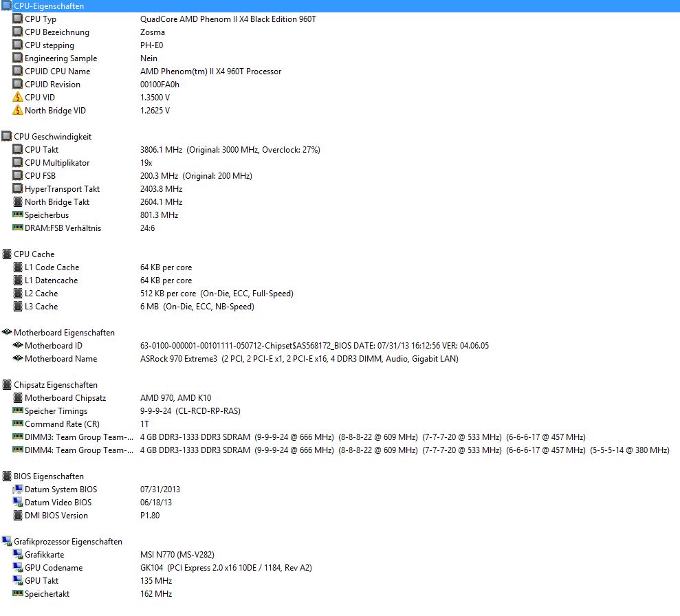Click the chip icon beside CPU Typ
The height and width of the screenshot is (616, 680).
17,19
